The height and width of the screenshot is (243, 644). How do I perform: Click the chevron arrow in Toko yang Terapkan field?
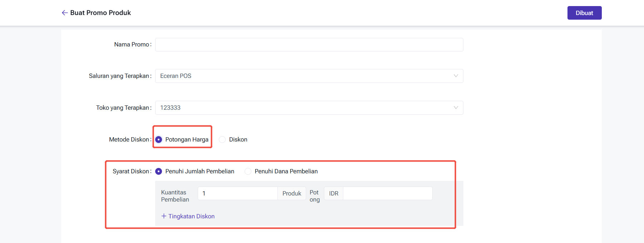(456, 108)
